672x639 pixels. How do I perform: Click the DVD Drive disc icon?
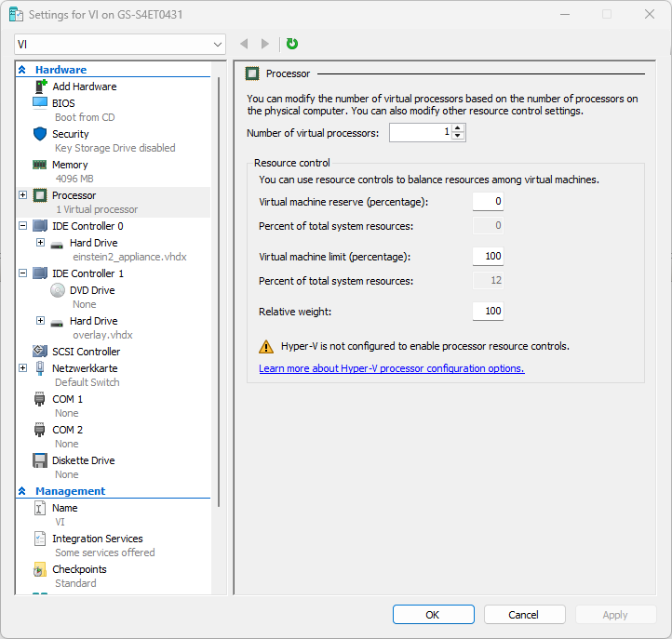(57, 290)
